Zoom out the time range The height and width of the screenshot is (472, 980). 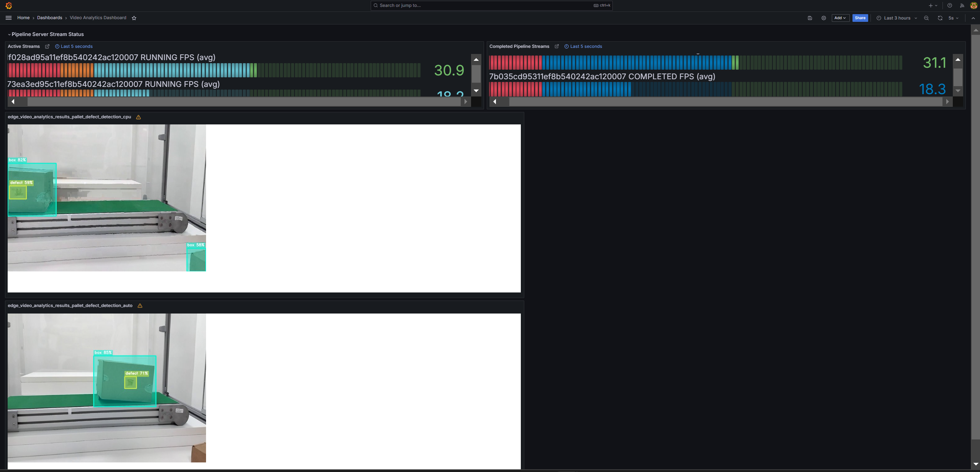point(926,18)
